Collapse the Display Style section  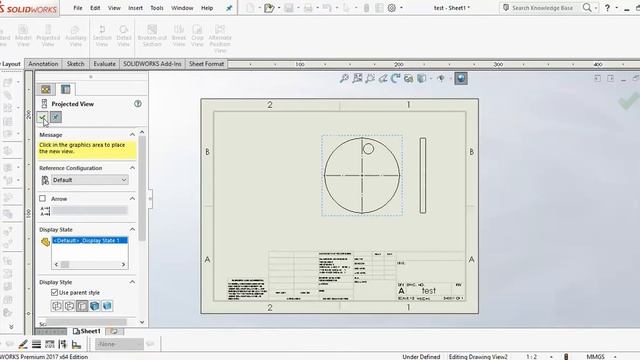click(x=132, y=282)
